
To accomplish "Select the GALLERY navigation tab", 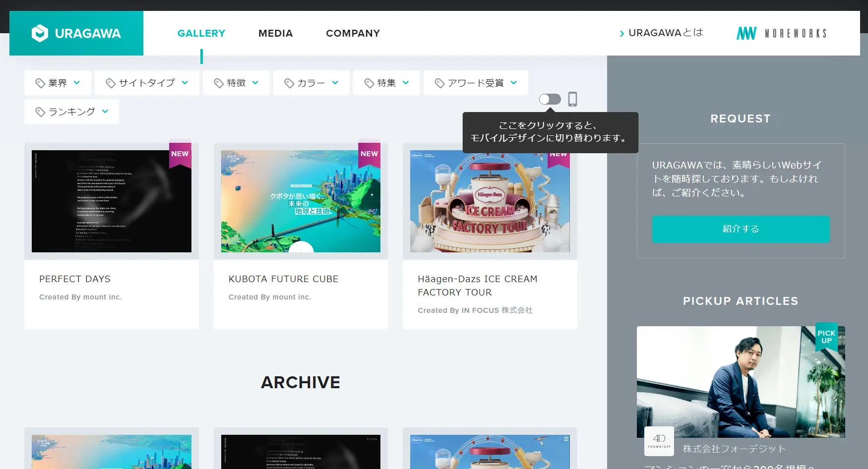I will click(201, 33).
